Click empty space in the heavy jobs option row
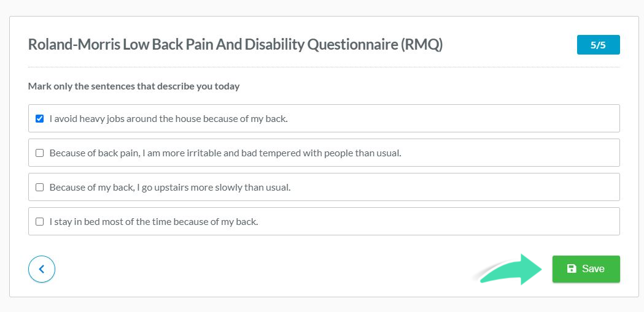644x312 pixels. pyautogui.click(x=452, y=118)
